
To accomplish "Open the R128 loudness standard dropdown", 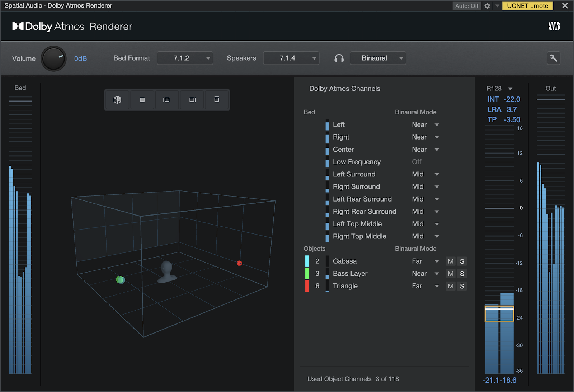I will pos(499,89).
